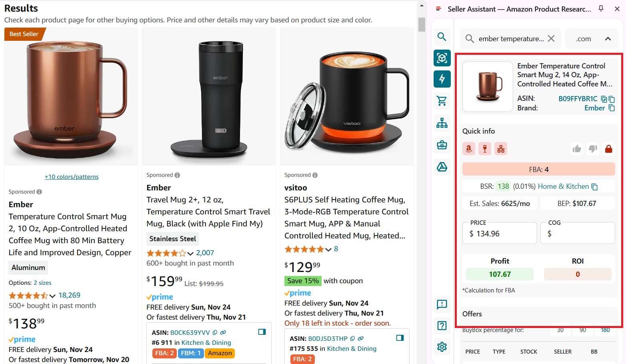626x364 pixels.
Task: Click the thumbs down dislike icon
Action: click(593, 149)
